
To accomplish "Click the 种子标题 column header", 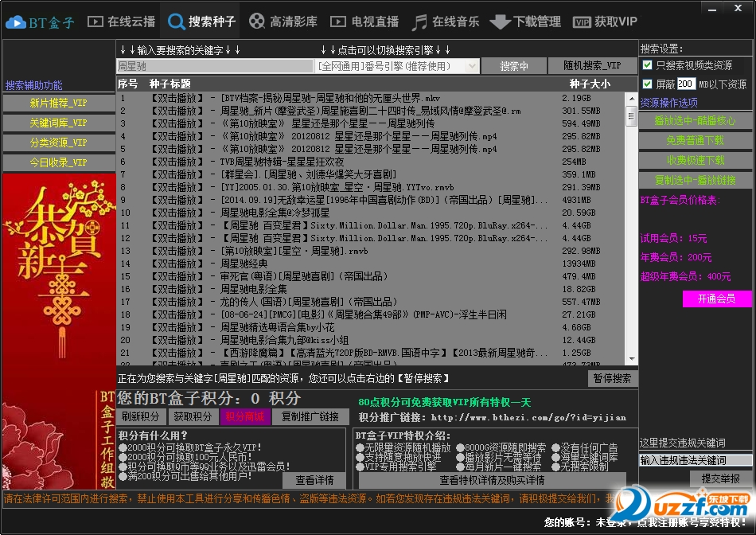I will [170, 84].
